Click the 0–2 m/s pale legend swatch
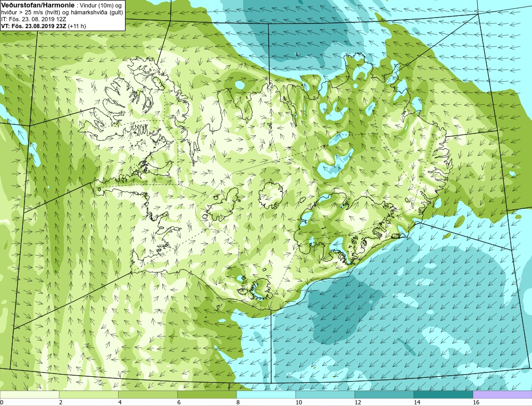Viewport: 532px width, 406px height. (29, 394)
